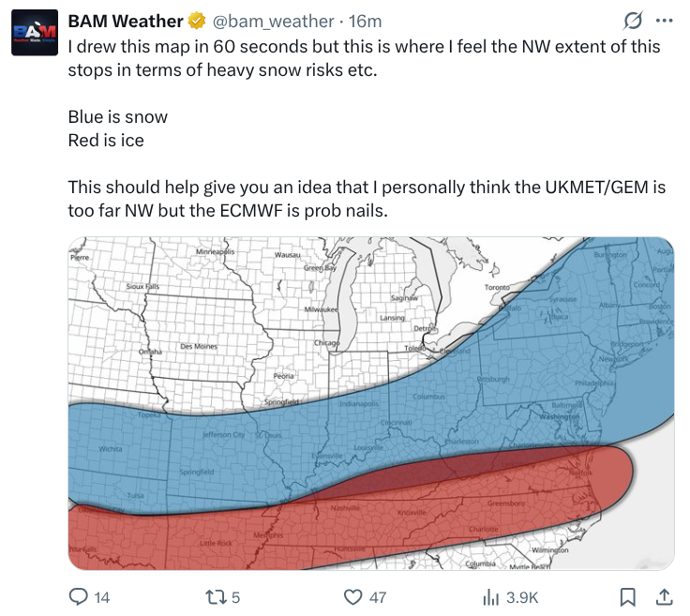Share the post via upload arrow icon

pos(663,596)
